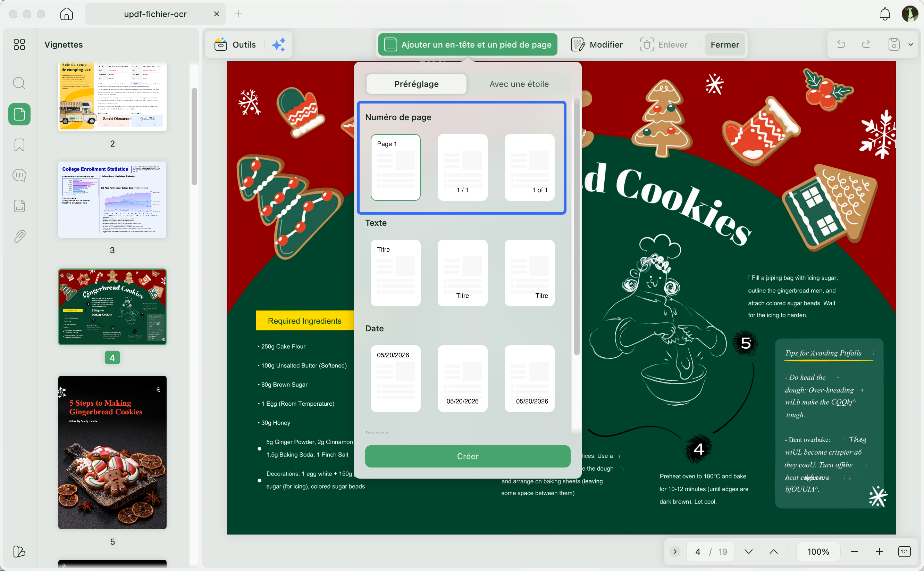Open the Outils tools menu

tap(235, 44)
